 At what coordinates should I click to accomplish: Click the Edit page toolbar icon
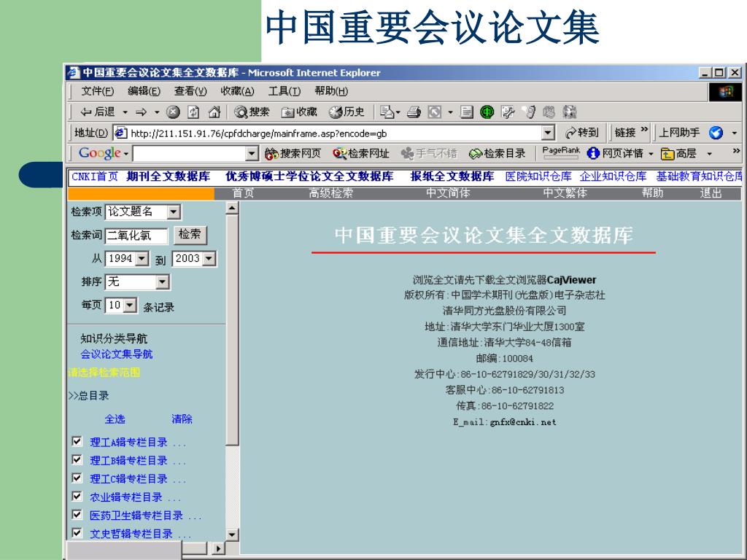coord(508,112)
